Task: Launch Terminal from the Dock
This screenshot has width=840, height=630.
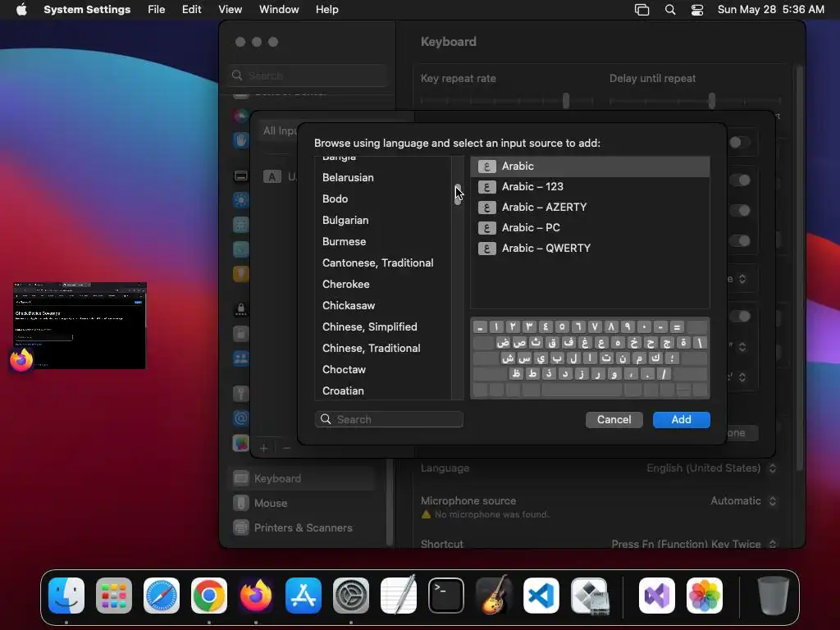Action: [445, 596]
